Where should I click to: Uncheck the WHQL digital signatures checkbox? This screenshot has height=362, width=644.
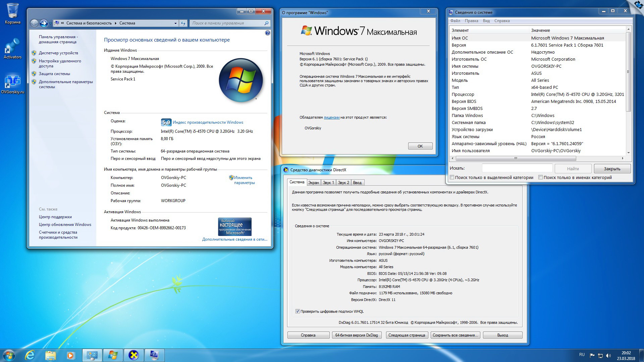[x=297, y=311]
